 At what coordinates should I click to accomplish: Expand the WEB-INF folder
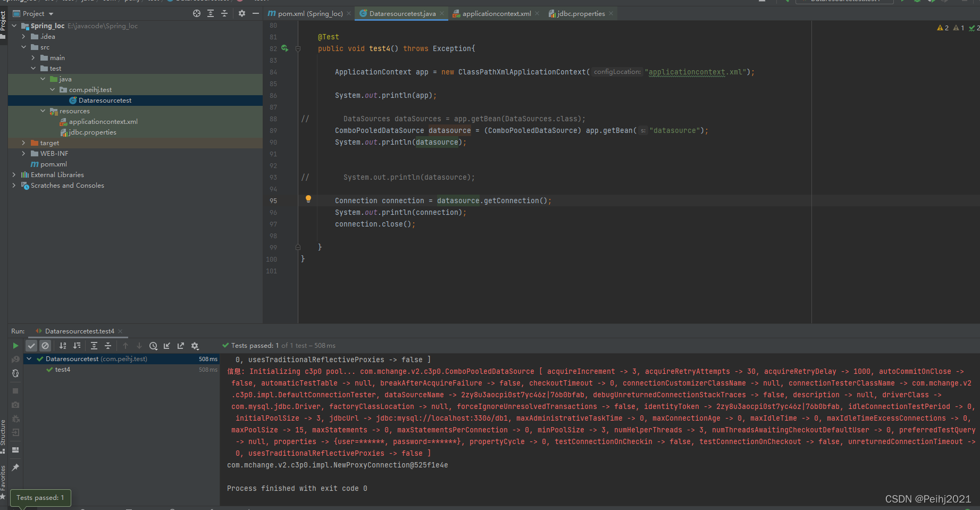[x=23, y=154]
